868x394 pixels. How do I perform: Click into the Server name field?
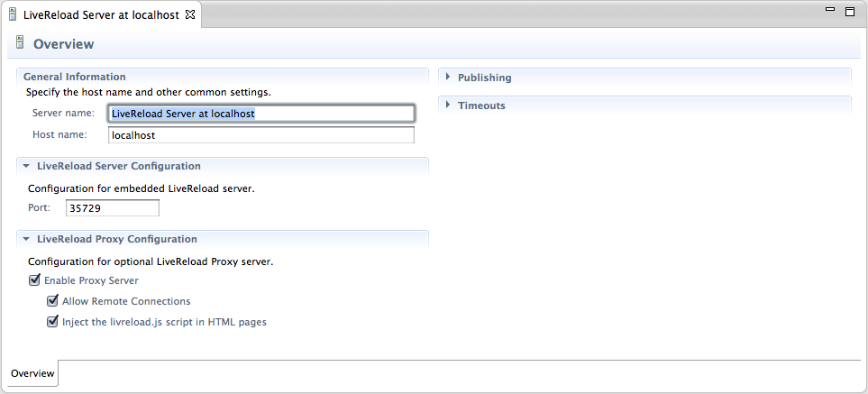pos(260,114)
